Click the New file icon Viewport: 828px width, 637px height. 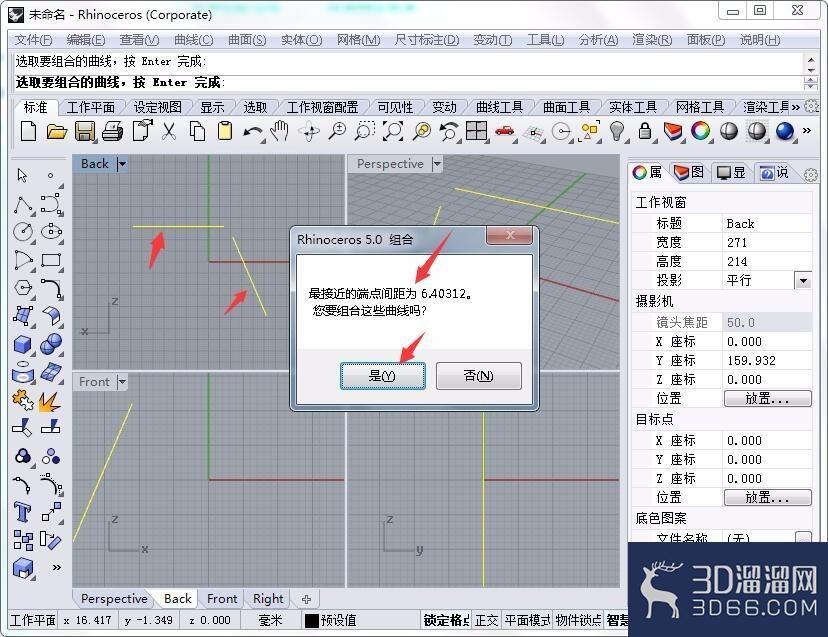[29, 131]
